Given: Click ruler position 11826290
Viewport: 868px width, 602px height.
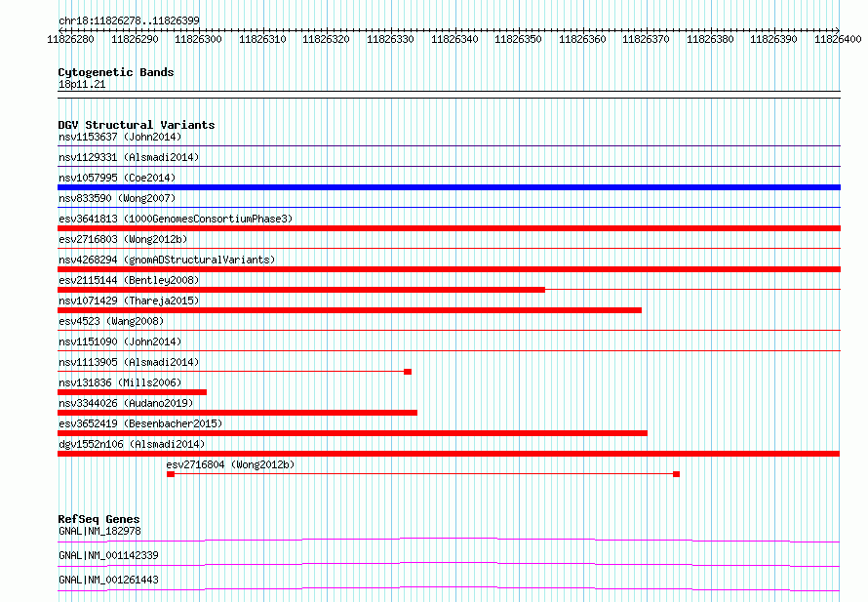Looking at the screenshot, I should pos(135,39).
